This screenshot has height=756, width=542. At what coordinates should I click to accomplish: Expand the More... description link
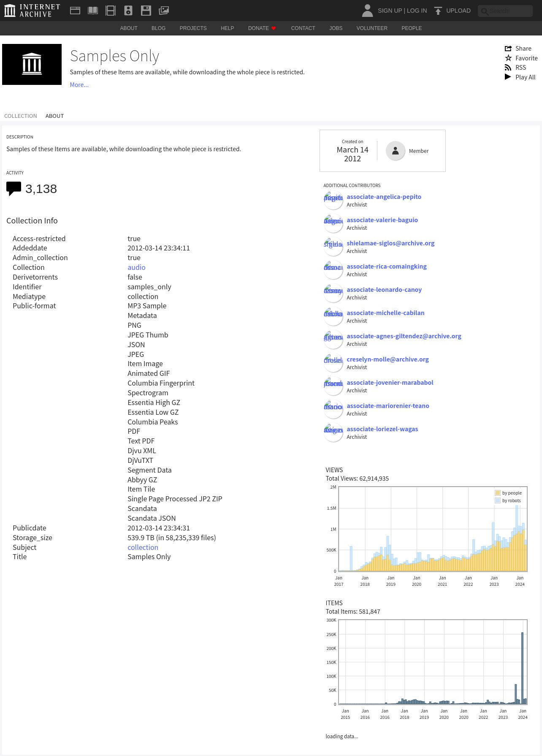(79, 85)
